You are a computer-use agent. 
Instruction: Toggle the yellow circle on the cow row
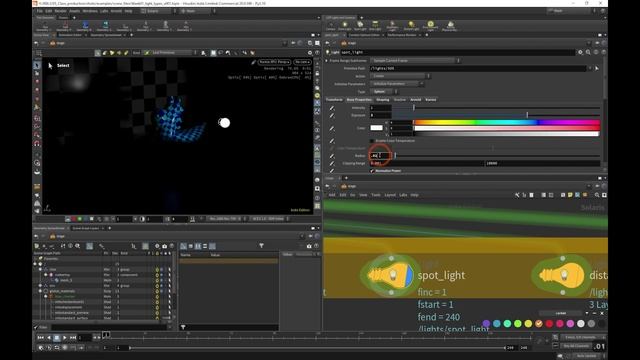(x=157, y=270)
